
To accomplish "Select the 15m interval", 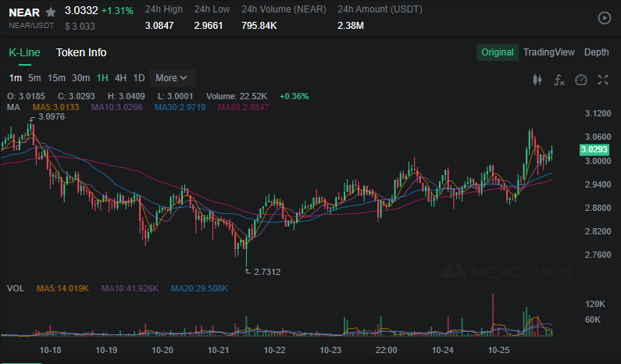I will click(56, 78).
